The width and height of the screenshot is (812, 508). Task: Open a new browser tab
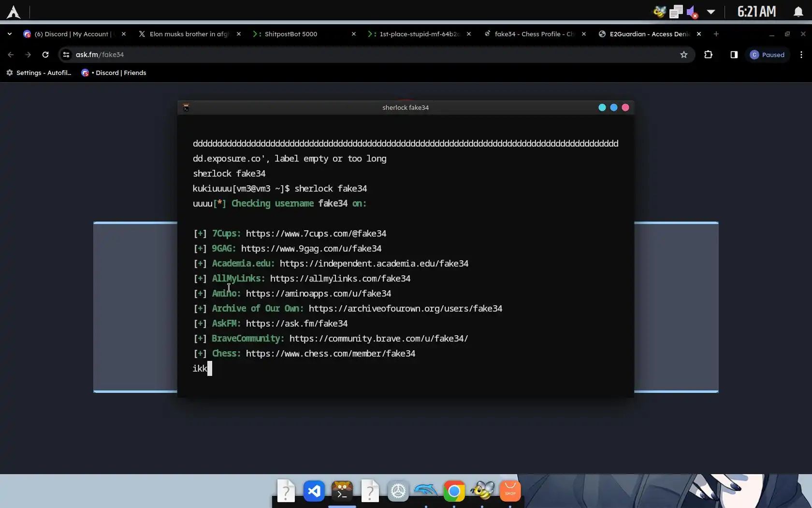click(x=716, y=34)
